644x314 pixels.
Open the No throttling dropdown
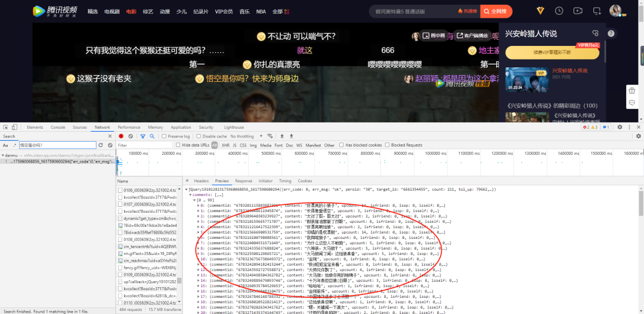(x=246, y=136)
